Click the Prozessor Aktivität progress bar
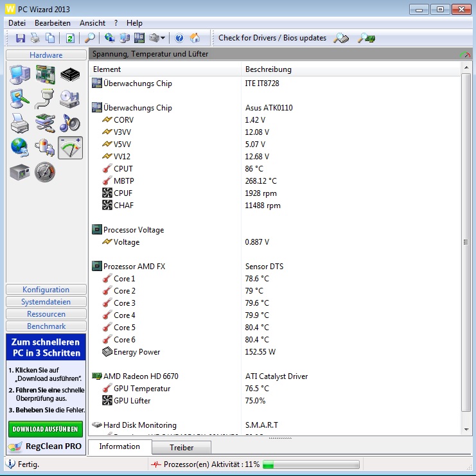Image resolution: width=476 pixels, height=476 pixels. (311, 464)
